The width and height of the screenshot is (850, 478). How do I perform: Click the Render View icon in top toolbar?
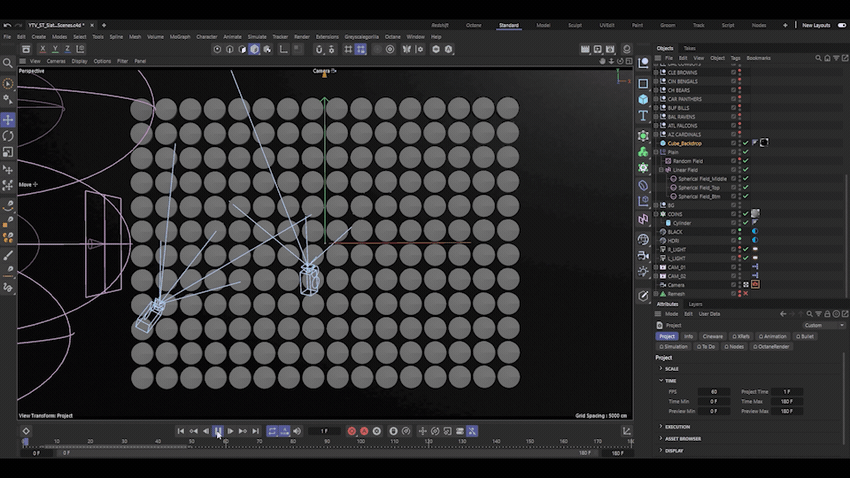[x=585, y=49]
